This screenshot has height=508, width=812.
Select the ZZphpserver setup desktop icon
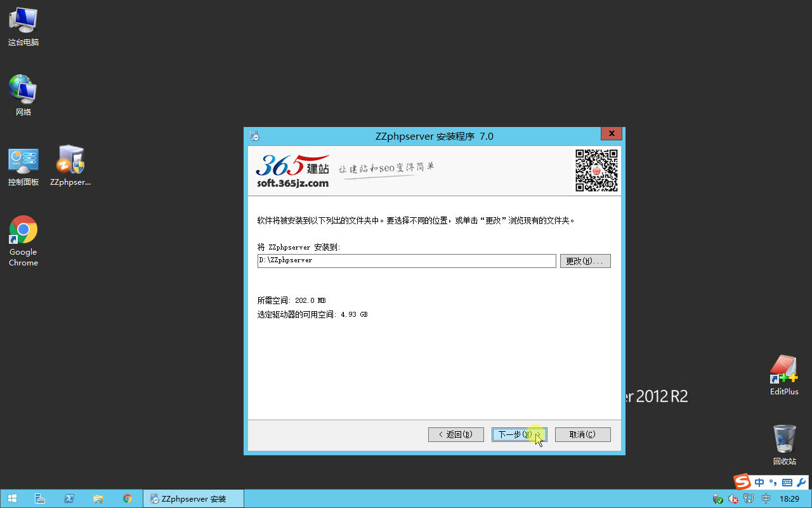(70, 166)
